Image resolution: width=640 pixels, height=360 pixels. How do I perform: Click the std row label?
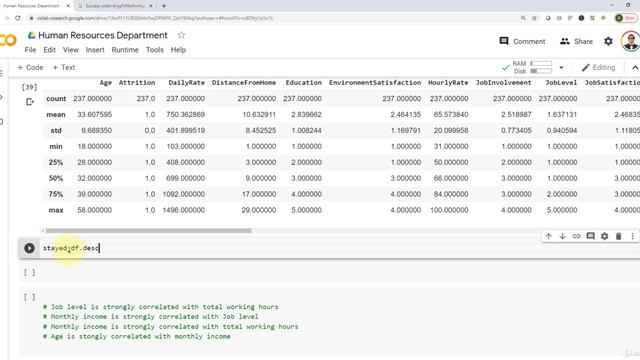[56, 131]
